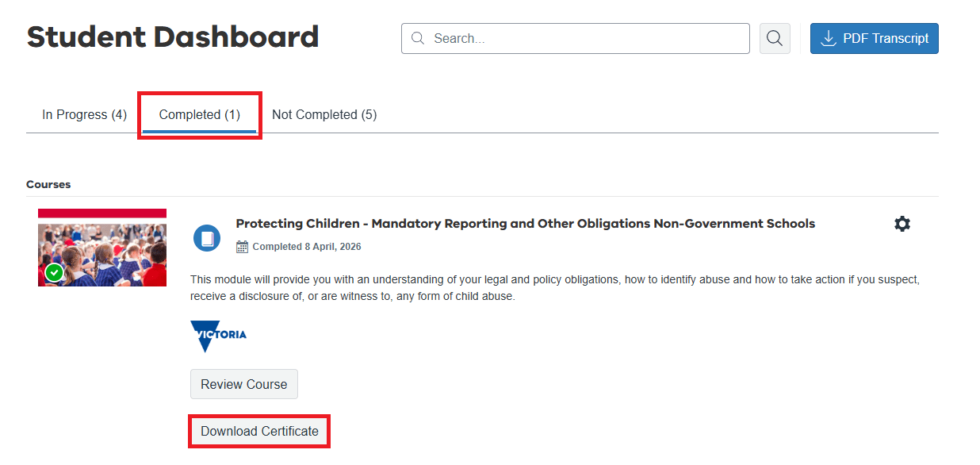Open the course settings gear icon
The height and width of the screenshot is (465, 980).
pyautogui.click(x=902, y=224)
